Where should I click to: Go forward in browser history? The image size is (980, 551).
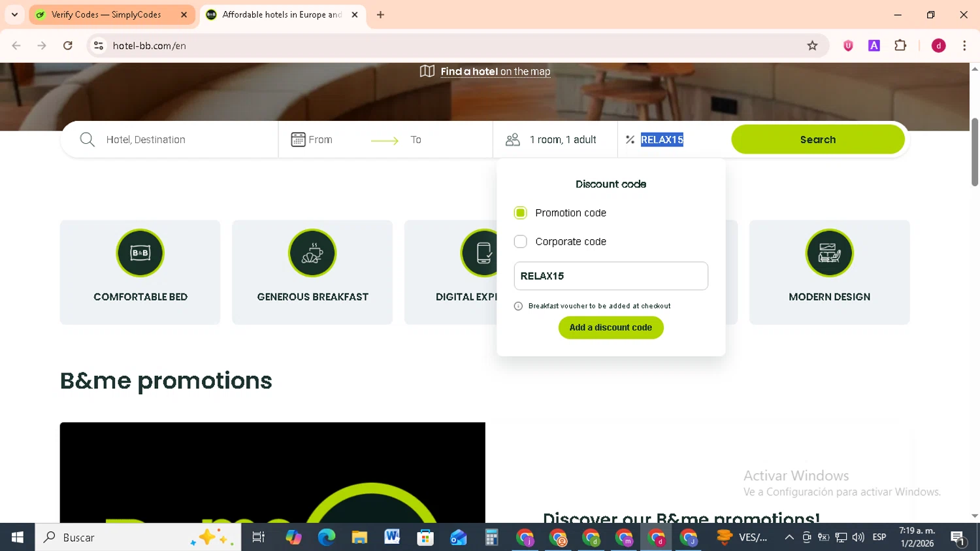[x=42, y=46]
